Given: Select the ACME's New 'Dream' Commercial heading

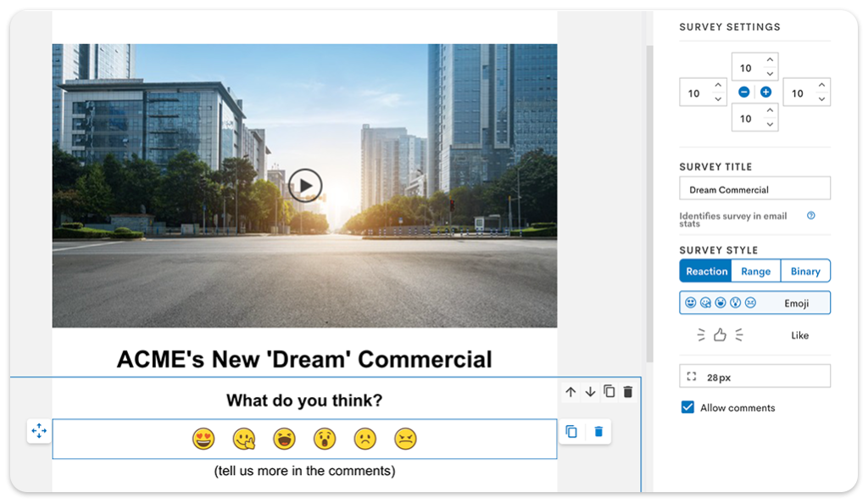Looking at the screenshot, I should [304, 360].
